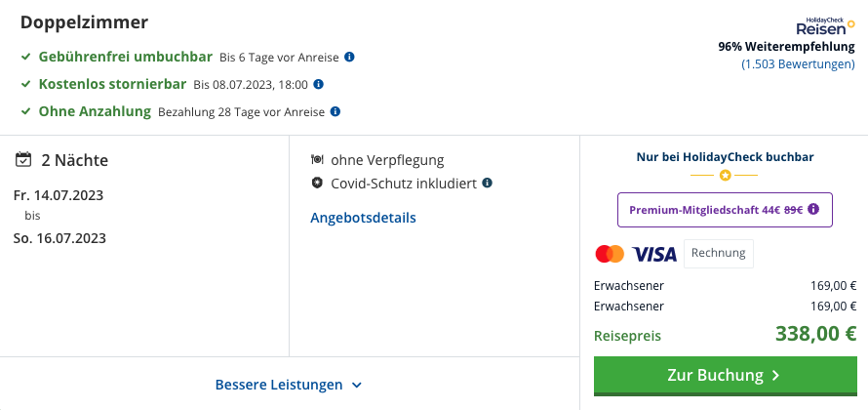Click info icon beside Kostenlos stornierbar
Screen dimensions: 868x410
coord(318,84)
